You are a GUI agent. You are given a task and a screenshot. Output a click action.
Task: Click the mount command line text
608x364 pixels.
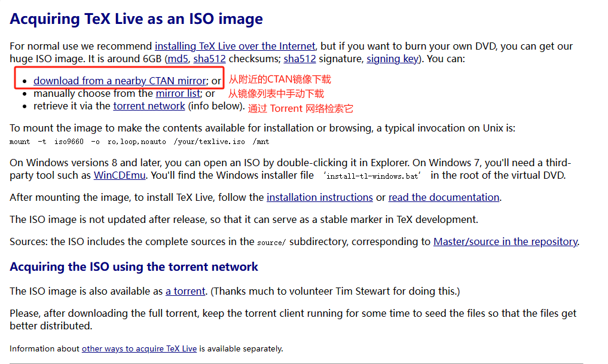click(x=139, y=142)
